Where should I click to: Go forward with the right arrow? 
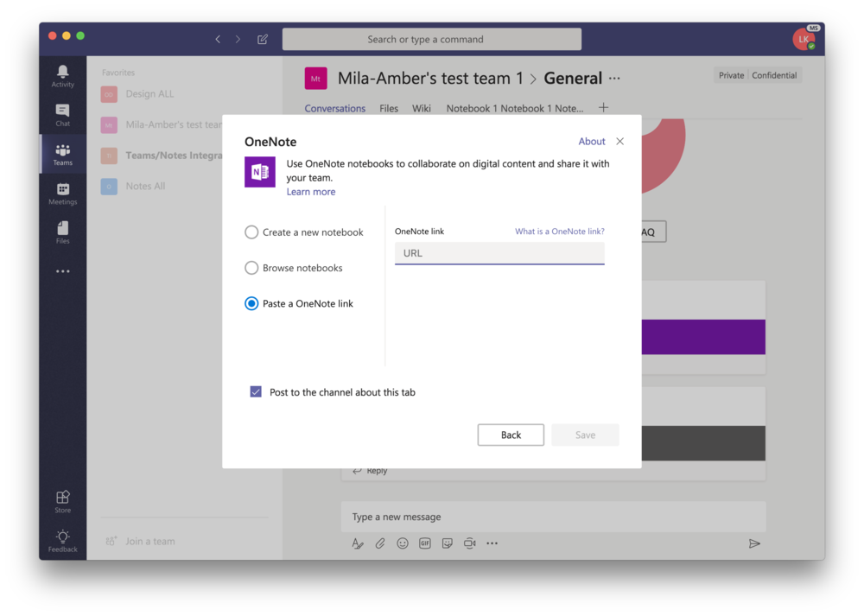pyautogui.click(x=238, y=39)
